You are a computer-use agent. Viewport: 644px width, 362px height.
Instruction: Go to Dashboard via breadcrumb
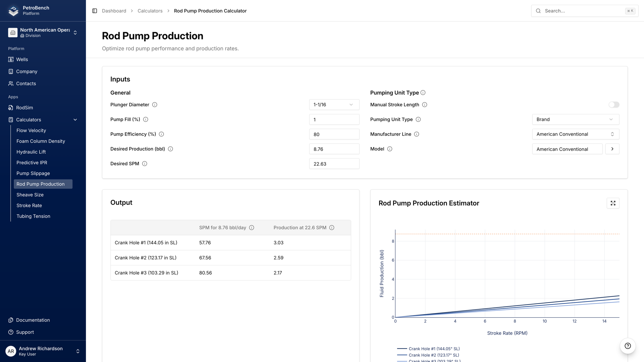(114, 11)
